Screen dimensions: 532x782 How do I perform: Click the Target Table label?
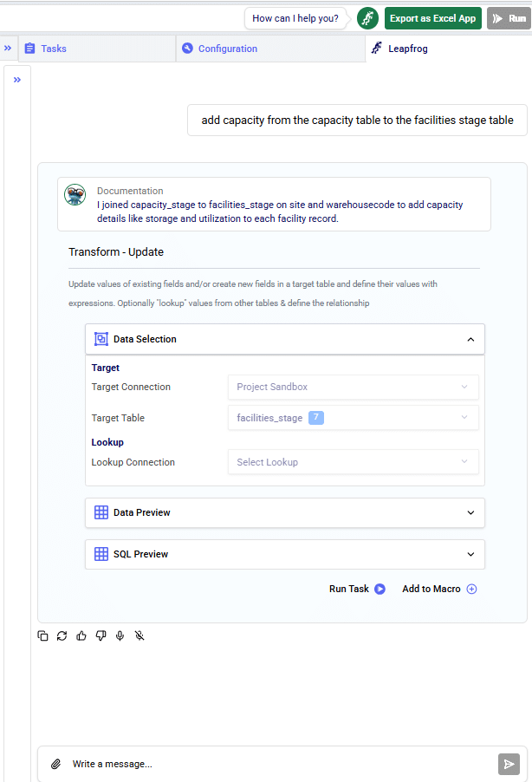click(x=118, y=418)
